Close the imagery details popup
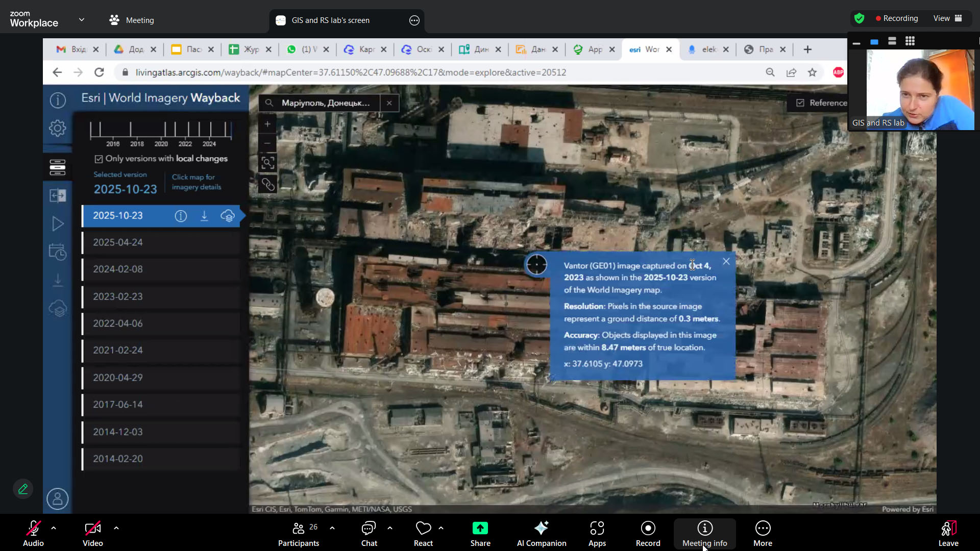 pyautogui.click(x=726, y=262)
